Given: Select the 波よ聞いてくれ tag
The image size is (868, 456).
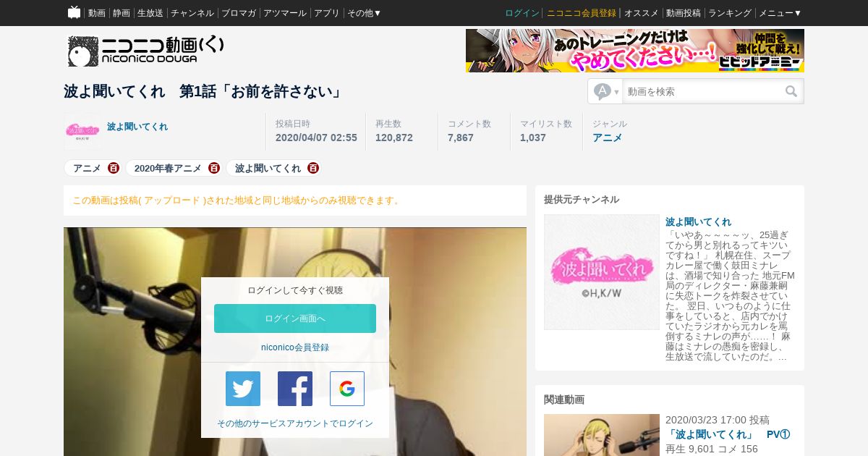Looking at the screenshot, I should tap(268, 168).
